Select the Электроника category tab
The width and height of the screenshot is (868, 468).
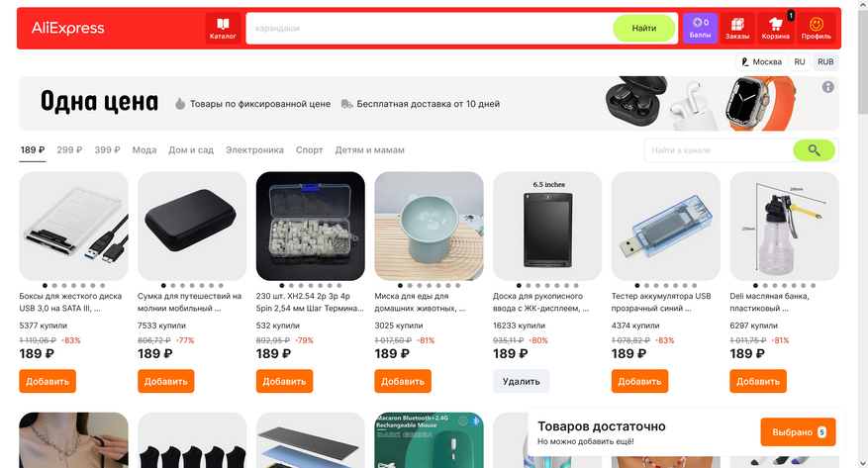pyautogui.click(x=254, y=150)
